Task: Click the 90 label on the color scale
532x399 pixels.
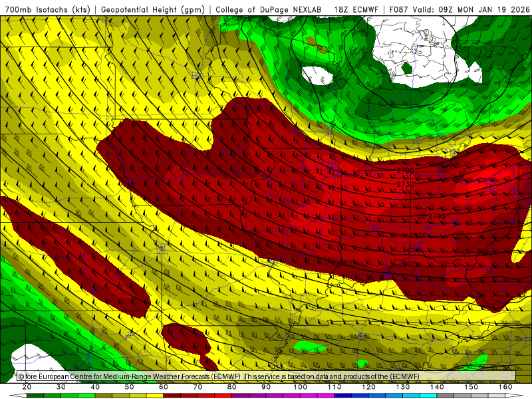Action: click(266, 387)
